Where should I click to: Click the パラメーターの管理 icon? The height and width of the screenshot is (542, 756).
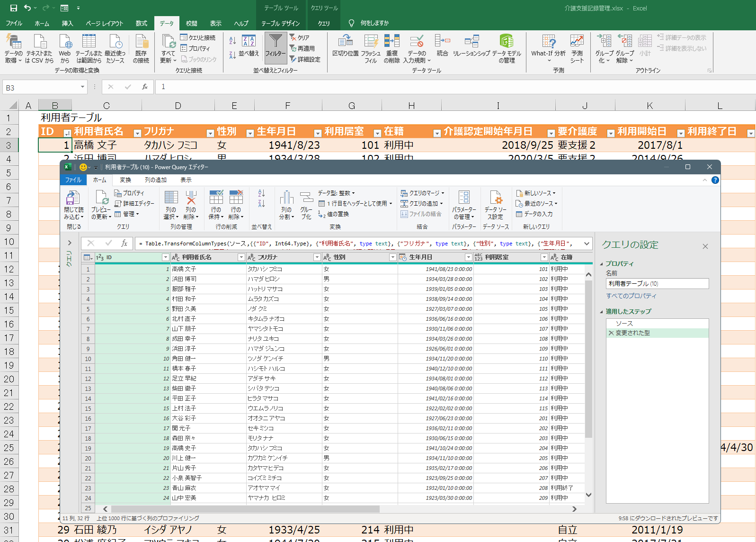(464, 198)
